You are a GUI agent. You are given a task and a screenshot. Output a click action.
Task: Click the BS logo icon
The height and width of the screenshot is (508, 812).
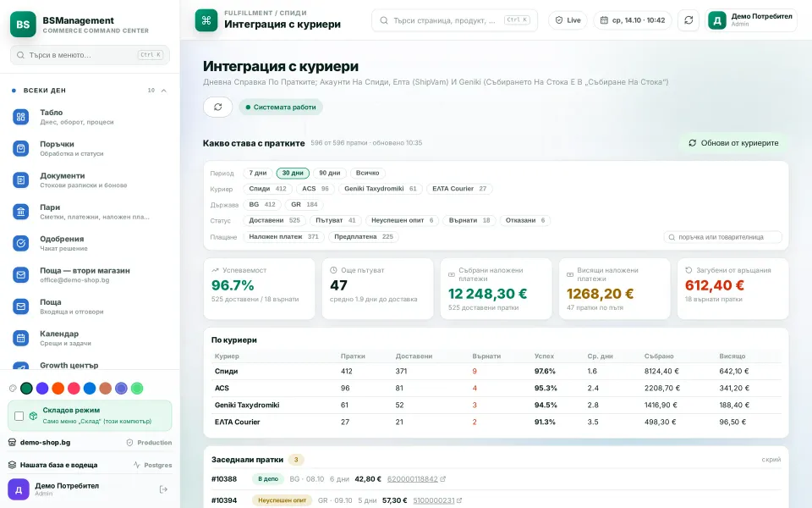23,25
